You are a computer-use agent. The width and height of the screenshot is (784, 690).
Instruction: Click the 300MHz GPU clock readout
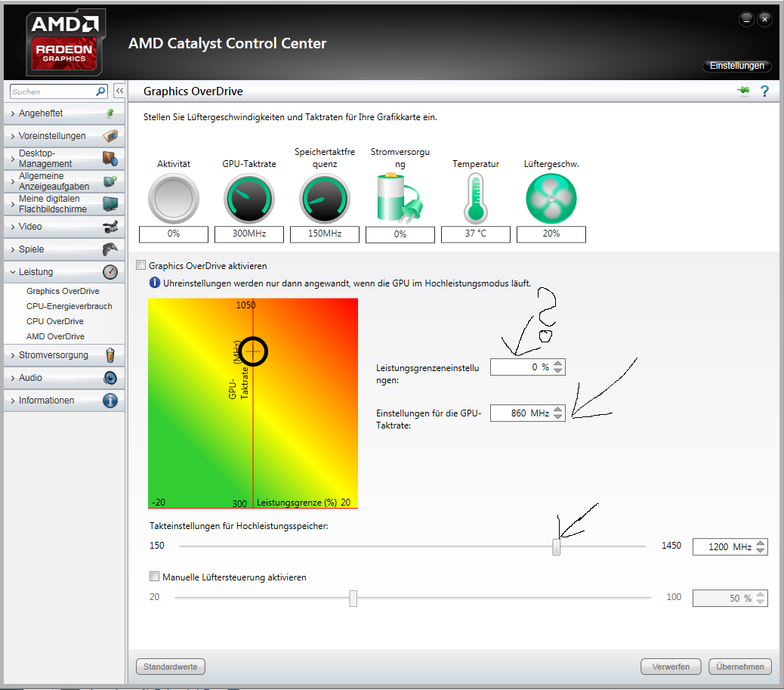click(x=249, y=234)
